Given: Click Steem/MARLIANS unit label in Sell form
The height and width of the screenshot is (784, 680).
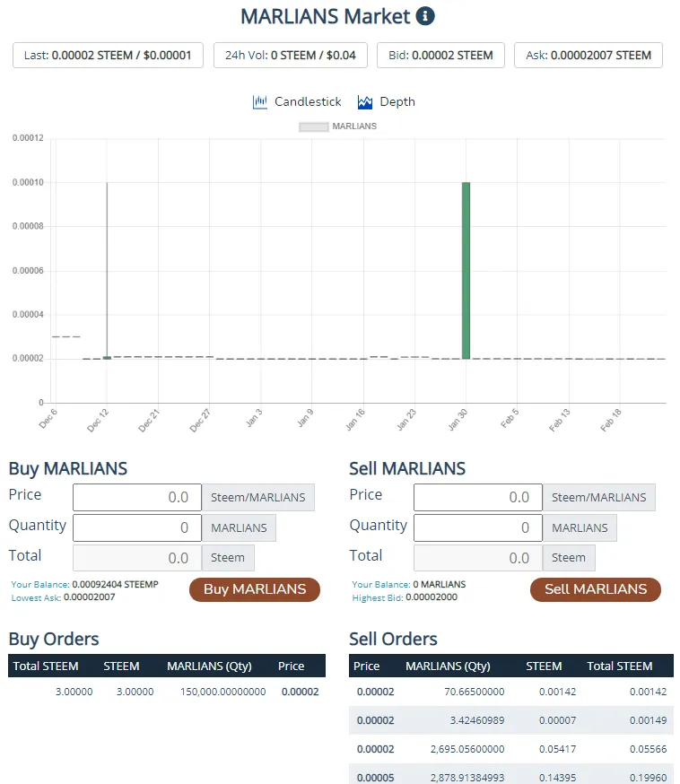Looking at the screenshot, I should pos(599,498).
